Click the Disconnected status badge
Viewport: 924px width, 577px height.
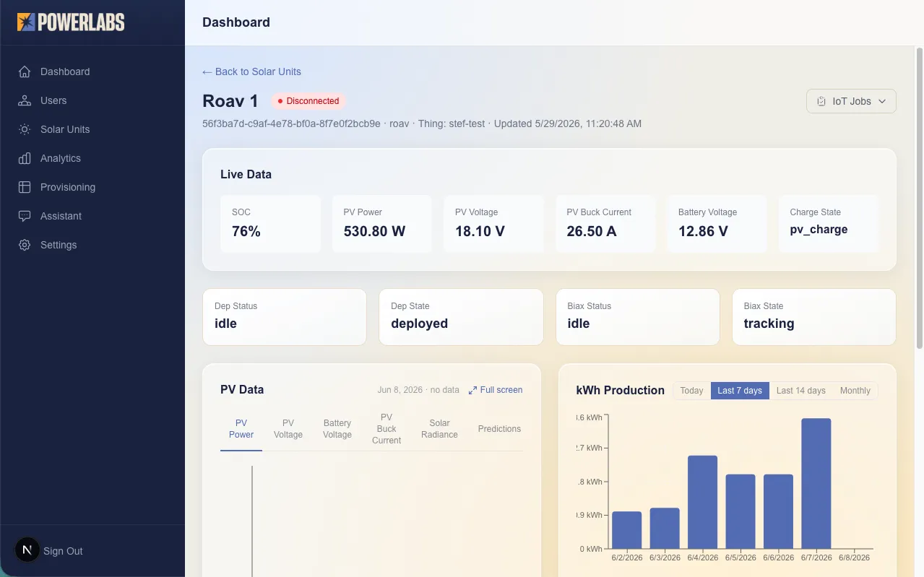point(308,101)
